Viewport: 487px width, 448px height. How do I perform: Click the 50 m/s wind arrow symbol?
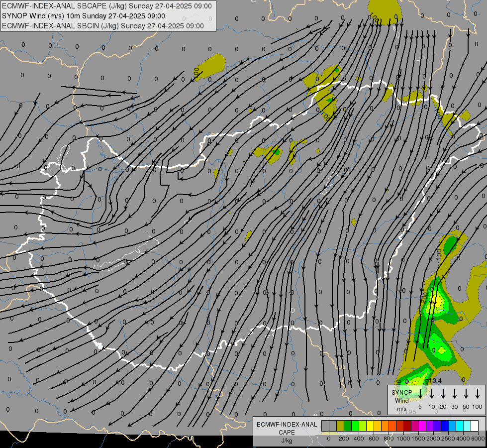pyautogui.click(x=466, y=394)
